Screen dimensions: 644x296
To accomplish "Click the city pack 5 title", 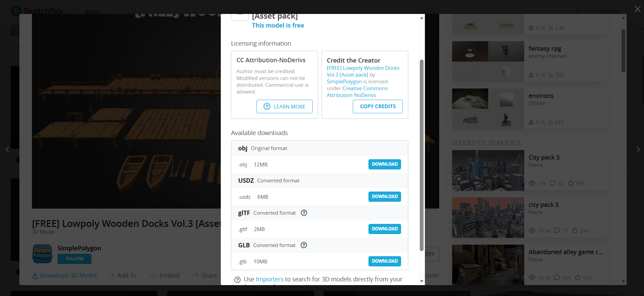I will 544,205.
